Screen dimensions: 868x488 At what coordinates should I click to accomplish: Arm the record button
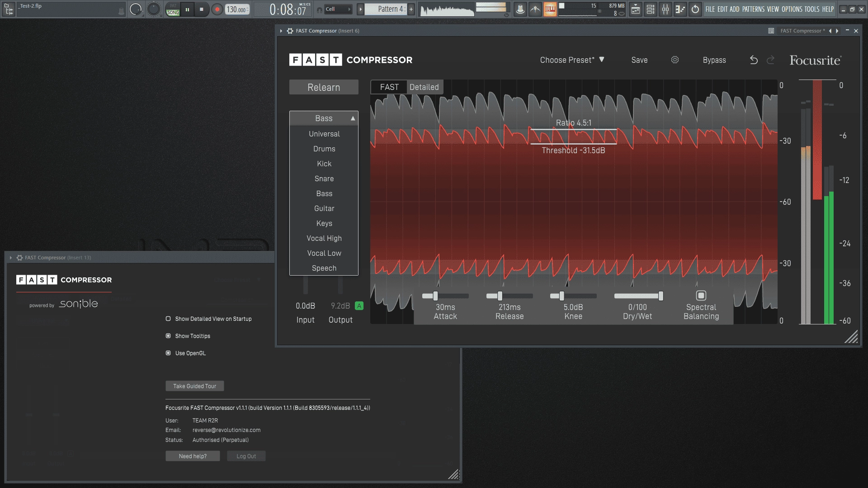pos(217,9)
